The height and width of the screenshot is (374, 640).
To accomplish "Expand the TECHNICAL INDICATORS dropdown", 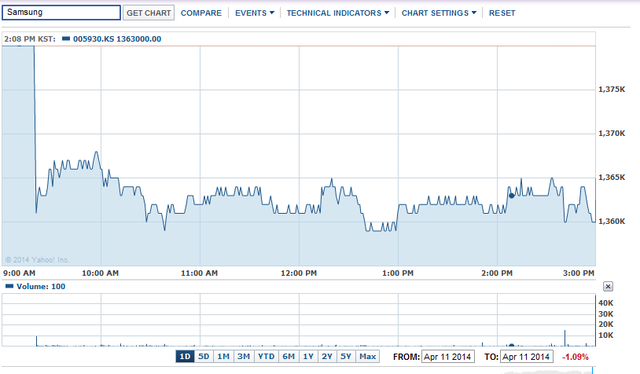I will [x=338, y=13].
